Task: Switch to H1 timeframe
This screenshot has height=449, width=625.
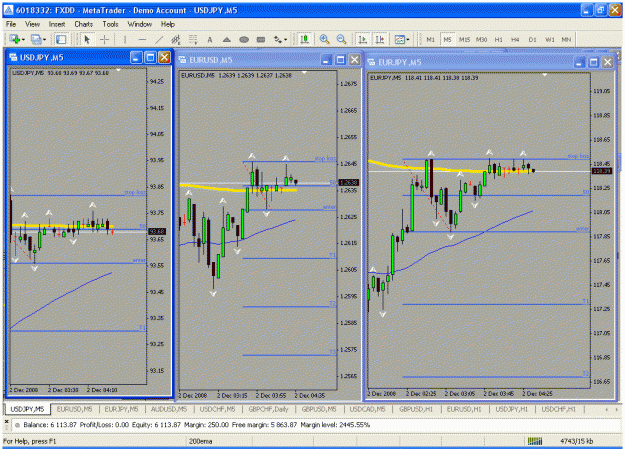Action: click(499, 39)
